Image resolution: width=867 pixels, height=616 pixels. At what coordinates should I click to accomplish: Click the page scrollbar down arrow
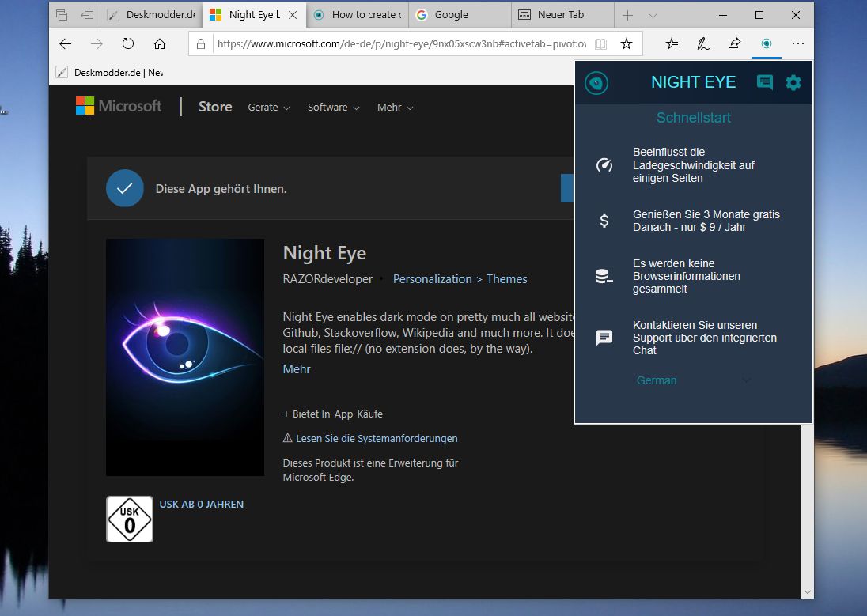808,591
